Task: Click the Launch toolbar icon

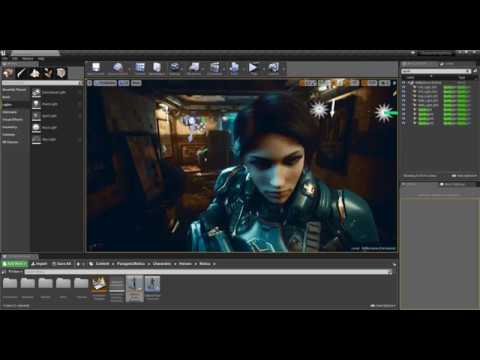Action: coord(274,69)
